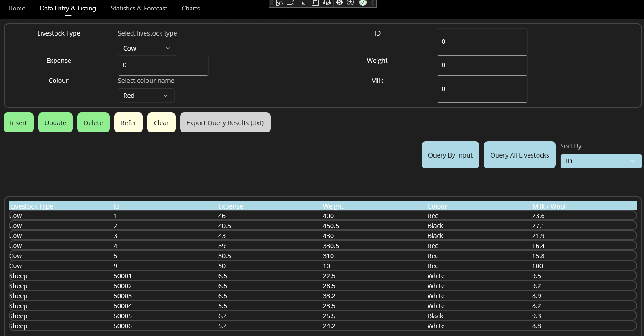Image resolution: width=644 pixels, height=336 pixels.
Task: Focus the ID input field
Action: tap(482, 41)
